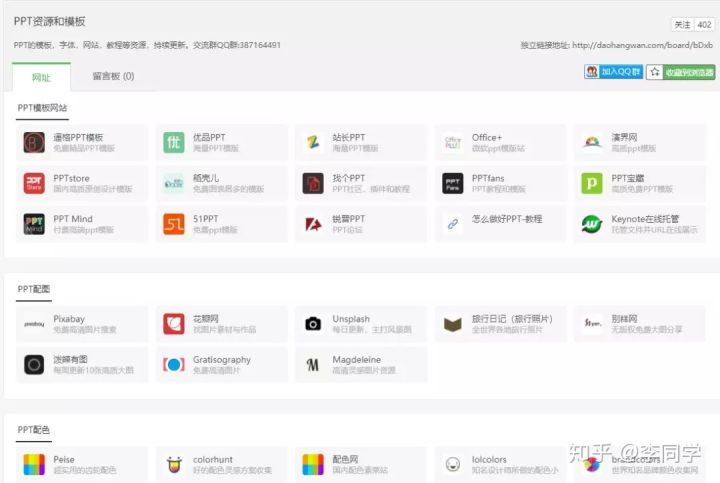Click the Office+ logo icon

coord(453,142)
